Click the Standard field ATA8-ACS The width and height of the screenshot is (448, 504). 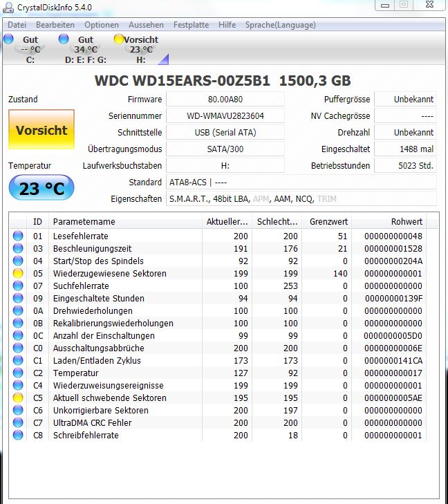(x=301, y=183)
